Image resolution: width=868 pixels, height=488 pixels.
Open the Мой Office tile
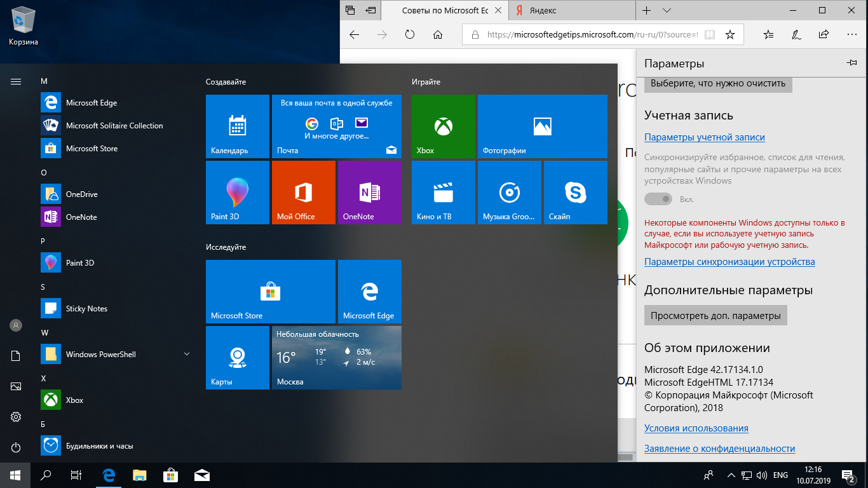coord(304,193)
